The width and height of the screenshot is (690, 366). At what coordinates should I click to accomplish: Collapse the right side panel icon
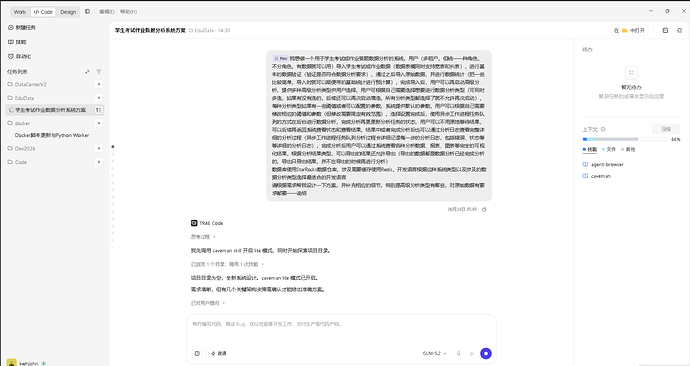pyautogui.click(x=680, y=30)
